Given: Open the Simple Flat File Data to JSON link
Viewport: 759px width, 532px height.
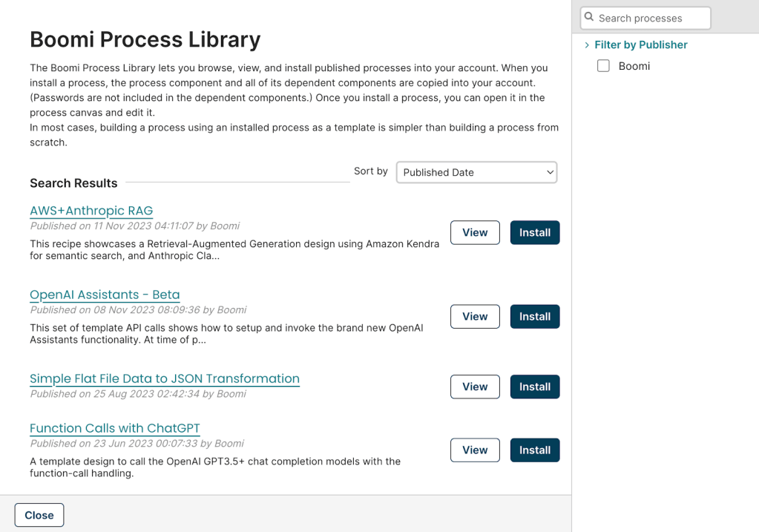Looking at the screenshot, I should click(x=164, y=378).
